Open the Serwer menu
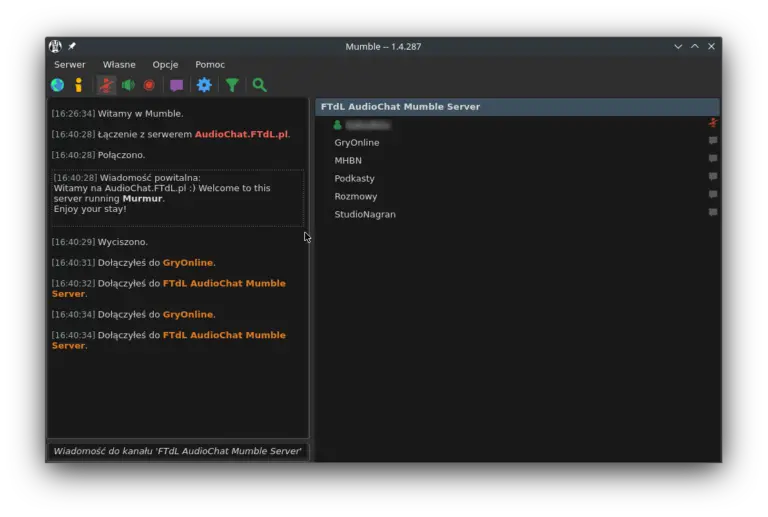Viewport: 768px width, 517px height. click(70, 65)
